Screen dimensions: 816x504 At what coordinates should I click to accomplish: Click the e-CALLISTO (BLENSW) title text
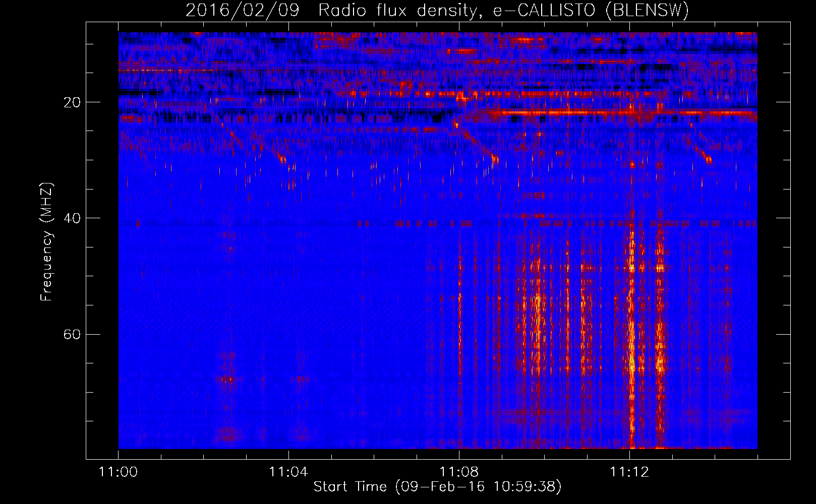pos(591,10)
